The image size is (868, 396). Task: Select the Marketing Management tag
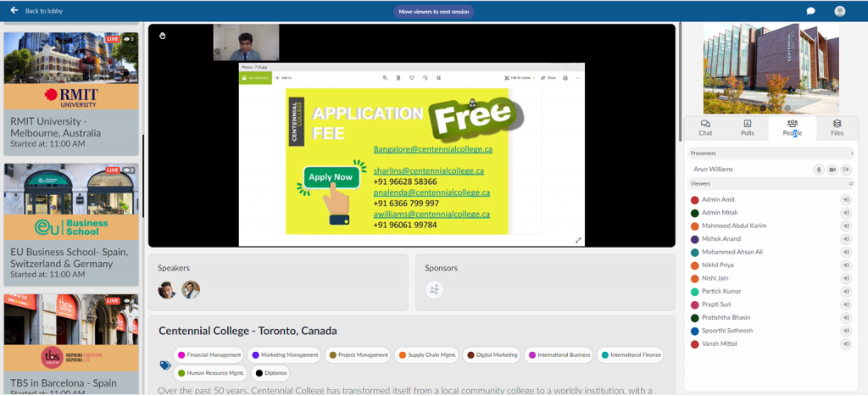[285, 355]
